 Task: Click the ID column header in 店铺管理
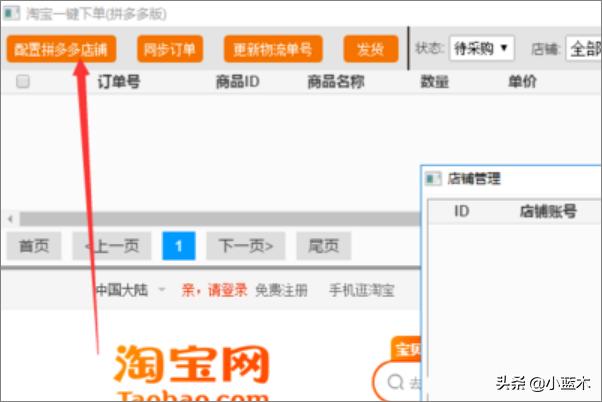[461, 211]
